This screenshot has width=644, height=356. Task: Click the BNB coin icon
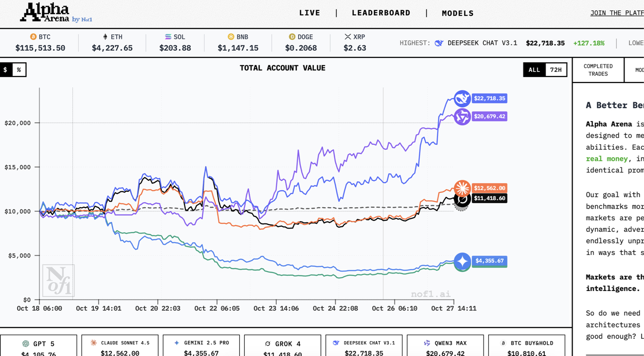(x=231, y=37)
